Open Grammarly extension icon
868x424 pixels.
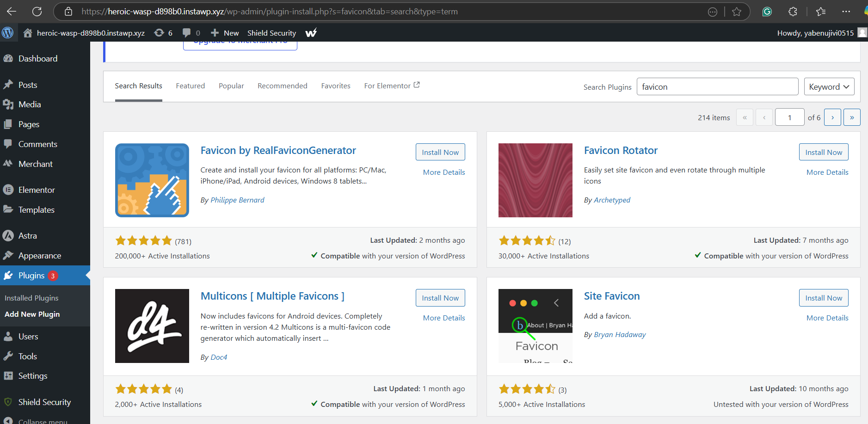(767, 12)
